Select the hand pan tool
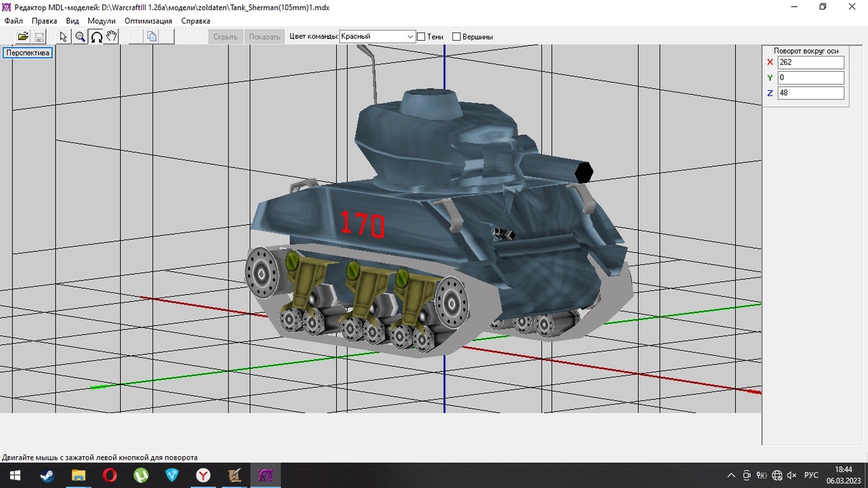The image size is (868, 488). [112, 37]
